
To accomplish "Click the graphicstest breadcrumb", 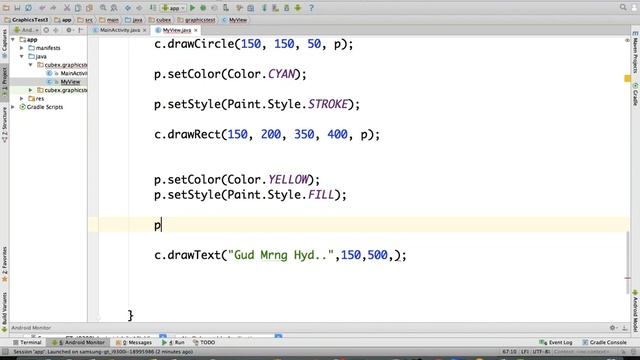I will [x=196, y=20].
